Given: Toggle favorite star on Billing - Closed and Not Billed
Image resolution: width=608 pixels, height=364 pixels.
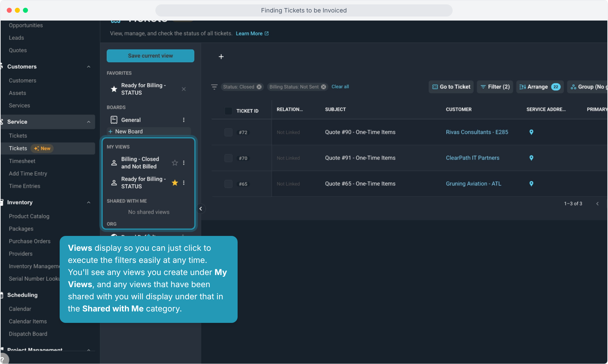Looking at the screenshot, I should 175,163.
